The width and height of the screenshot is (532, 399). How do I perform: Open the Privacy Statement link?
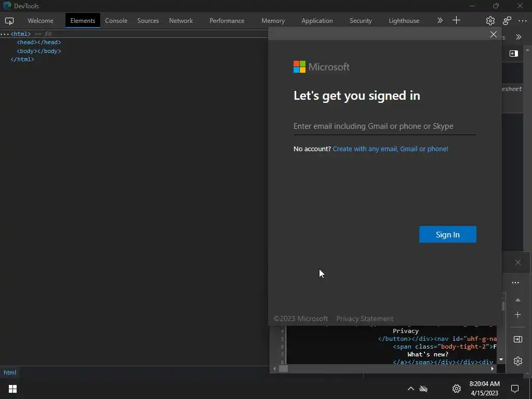pos(365,318)
